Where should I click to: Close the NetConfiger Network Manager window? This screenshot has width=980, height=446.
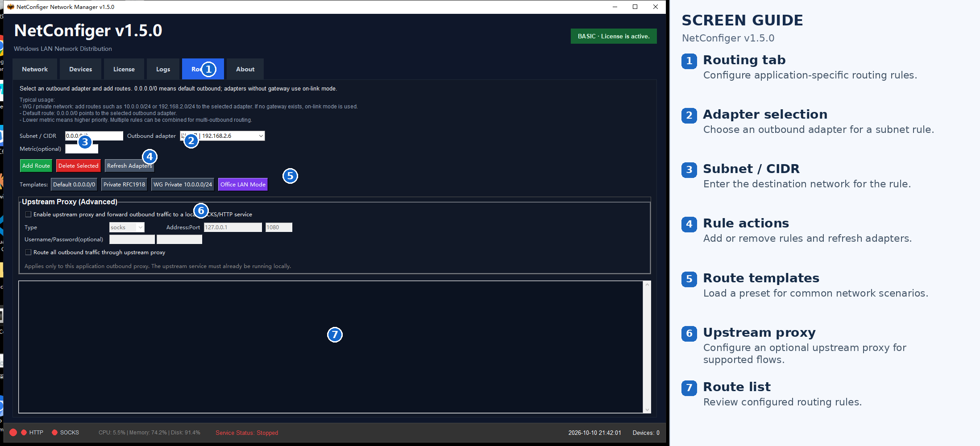click(656, 7)
